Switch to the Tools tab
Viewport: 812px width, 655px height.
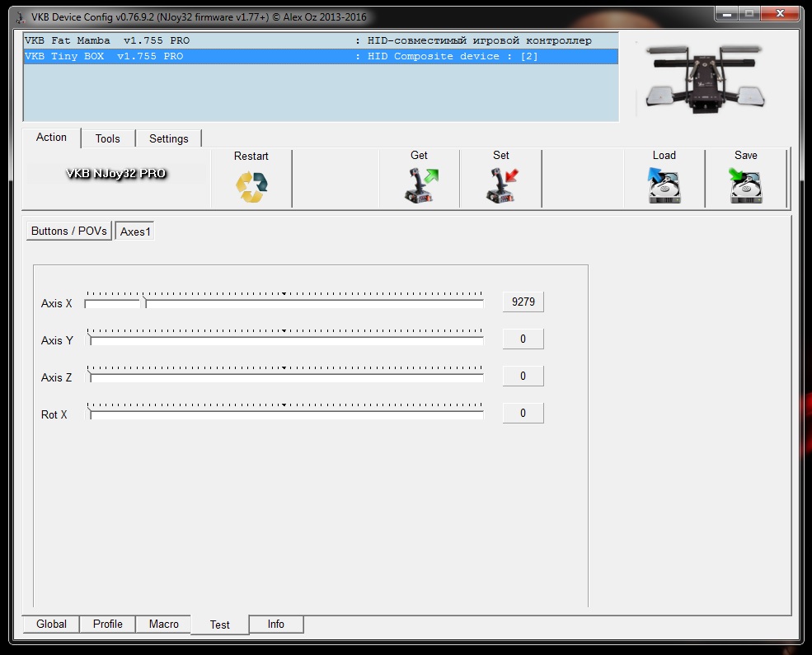(x=107, y=138)
